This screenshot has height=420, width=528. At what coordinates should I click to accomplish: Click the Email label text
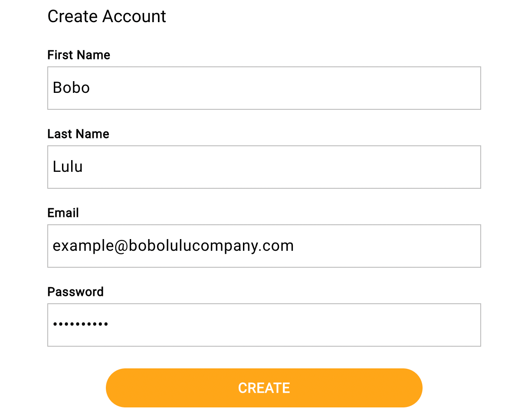point(63,213)
